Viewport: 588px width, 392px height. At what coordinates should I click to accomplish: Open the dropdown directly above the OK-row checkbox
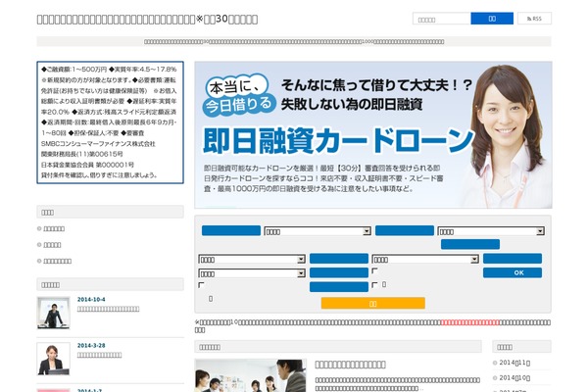pos(425,259)
